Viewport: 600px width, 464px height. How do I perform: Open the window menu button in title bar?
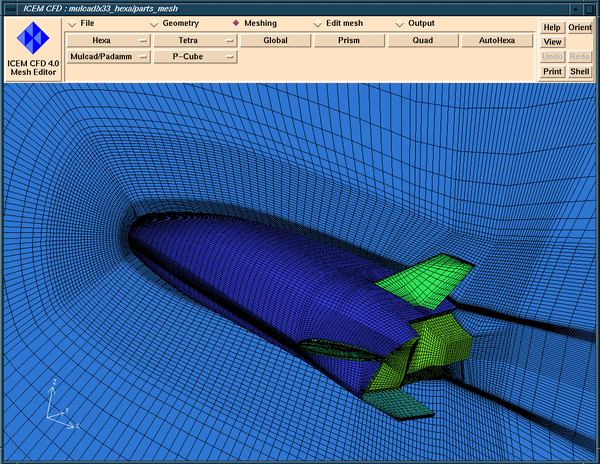(11, 9)
